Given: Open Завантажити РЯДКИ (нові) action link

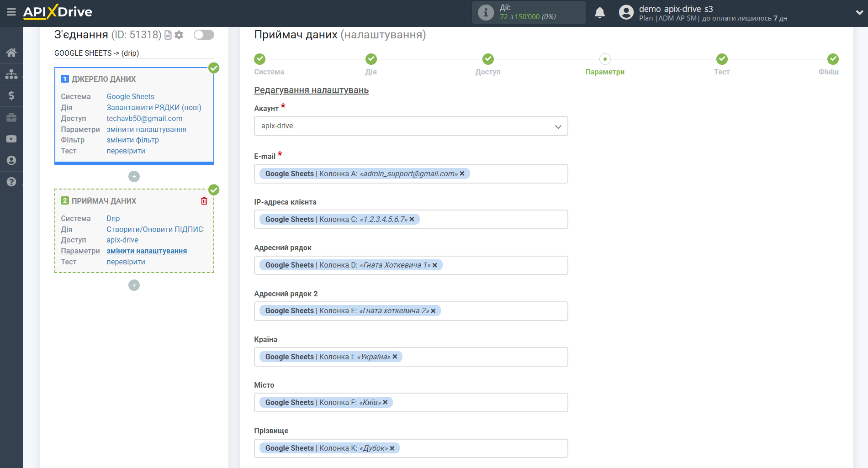Looking at the screenshot, I should tap(154, 107).
